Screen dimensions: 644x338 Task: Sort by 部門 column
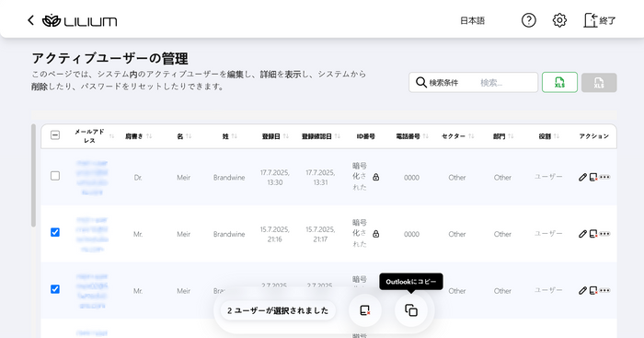511,136
